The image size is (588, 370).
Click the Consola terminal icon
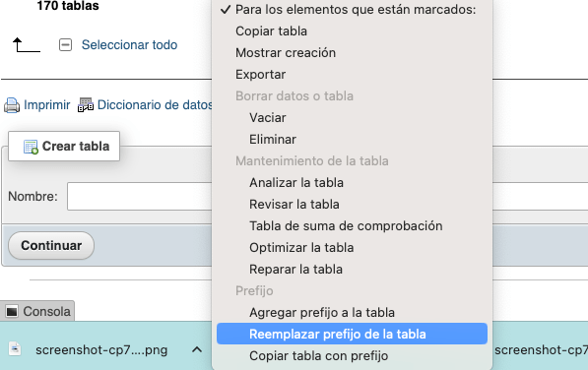(12, 311)
